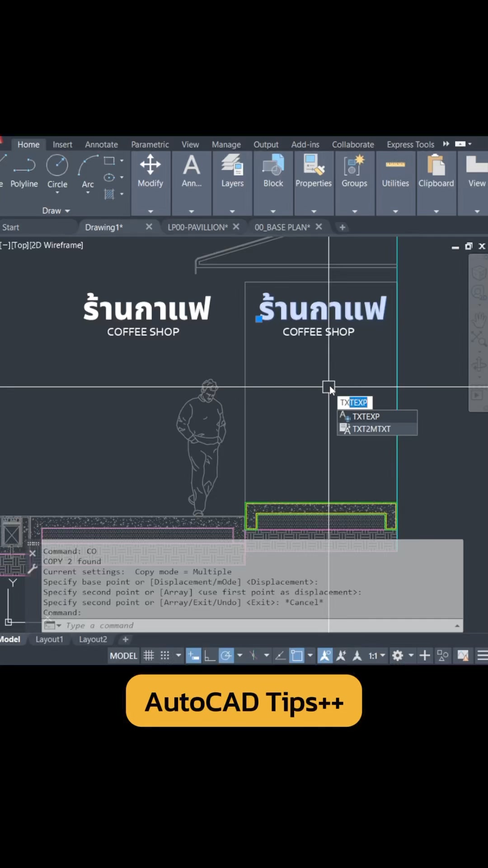Add a new drawing file tab
Viewport: 488px width, 868px height.
pyautogui.click(x=342, y=227)
